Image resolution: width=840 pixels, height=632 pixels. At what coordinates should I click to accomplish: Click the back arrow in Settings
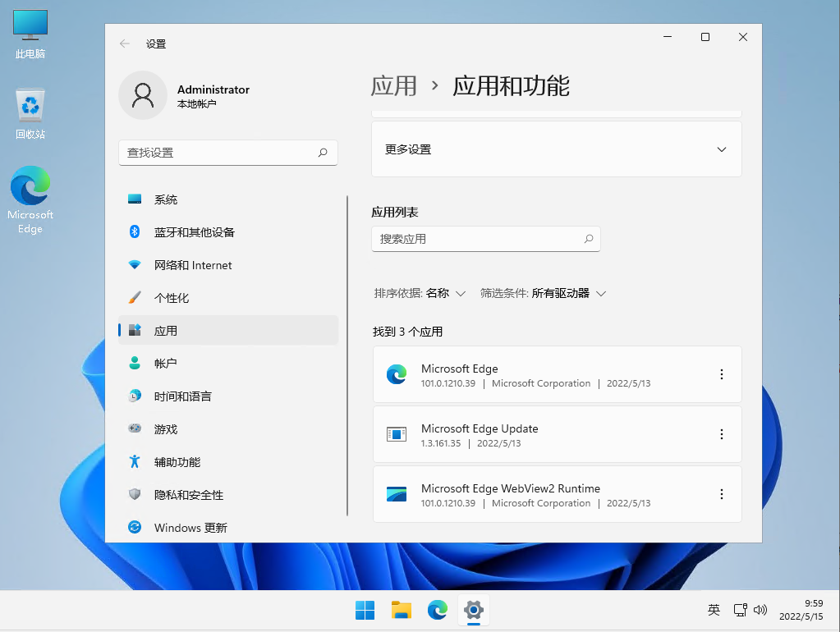click(125, 44)
